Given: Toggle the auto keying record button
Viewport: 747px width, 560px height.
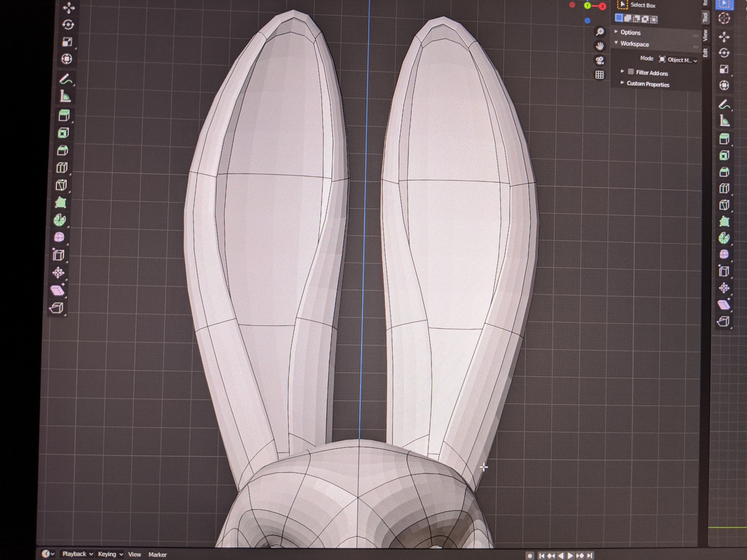Looking at the screenshot, I should tap(530, 556).
